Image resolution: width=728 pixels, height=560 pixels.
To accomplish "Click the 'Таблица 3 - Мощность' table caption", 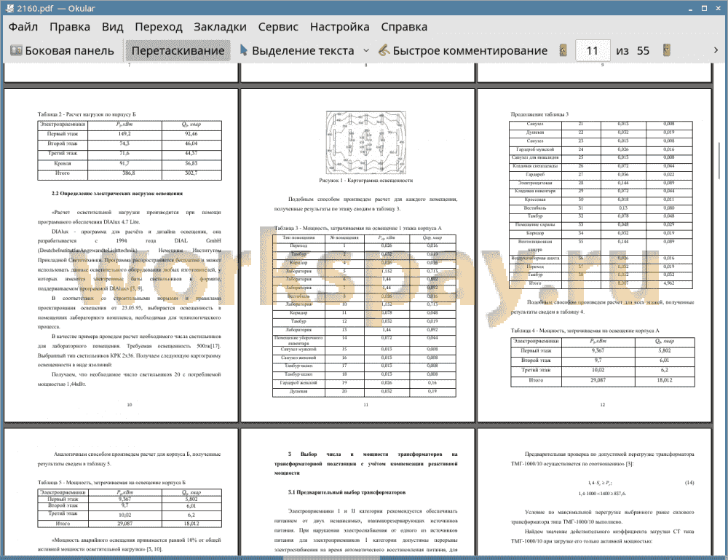I will 358,228.
